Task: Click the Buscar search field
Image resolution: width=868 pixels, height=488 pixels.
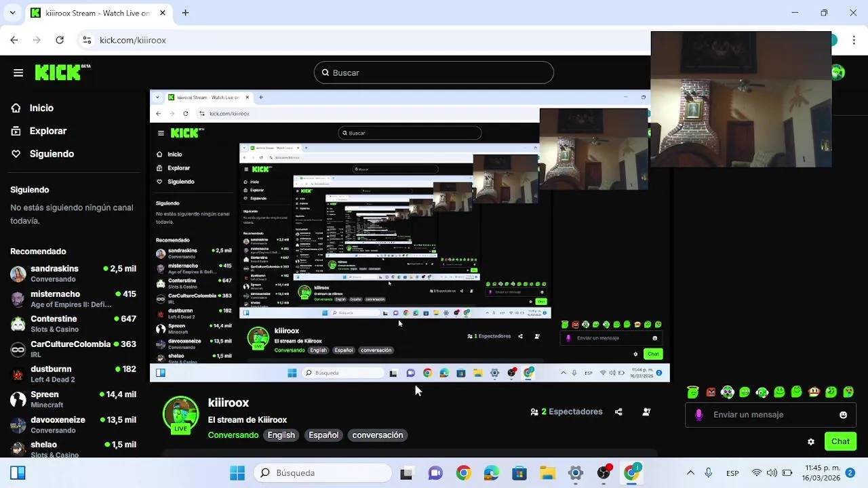Action: (x=434, y=73)
